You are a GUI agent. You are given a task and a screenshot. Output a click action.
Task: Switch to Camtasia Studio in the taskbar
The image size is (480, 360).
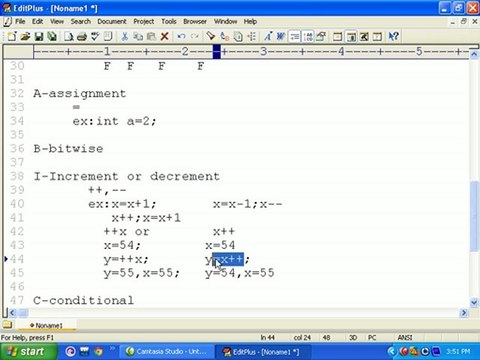point(167,352)
